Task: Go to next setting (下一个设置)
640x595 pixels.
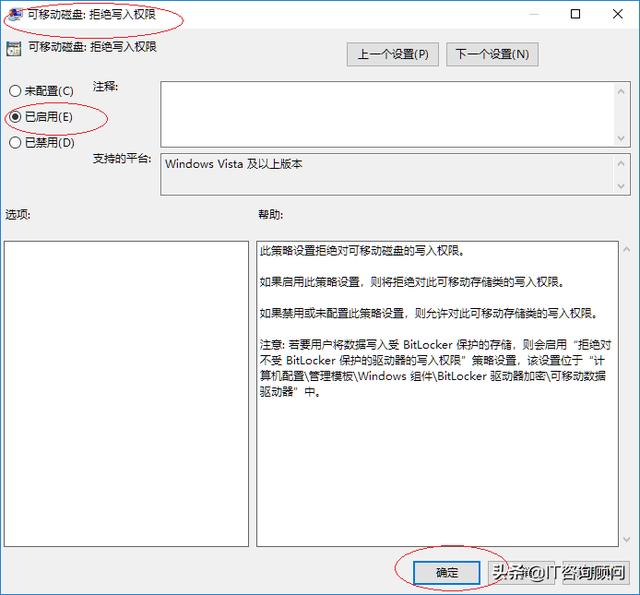Action: click(492, 54)
